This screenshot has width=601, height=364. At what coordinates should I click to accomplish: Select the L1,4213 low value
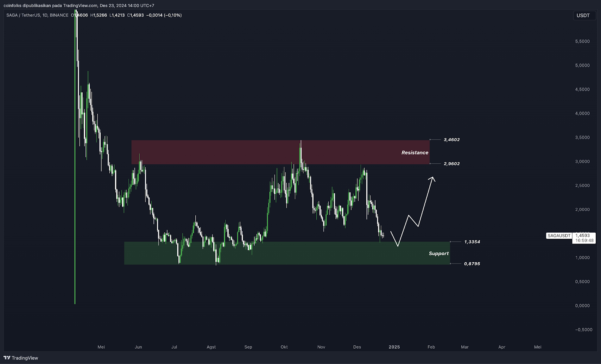click(117, 15)
